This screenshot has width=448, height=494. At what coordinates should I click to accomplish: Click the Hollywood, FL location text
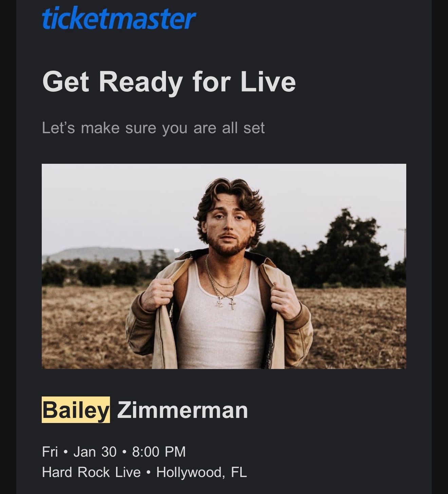(x=202, y=472)
